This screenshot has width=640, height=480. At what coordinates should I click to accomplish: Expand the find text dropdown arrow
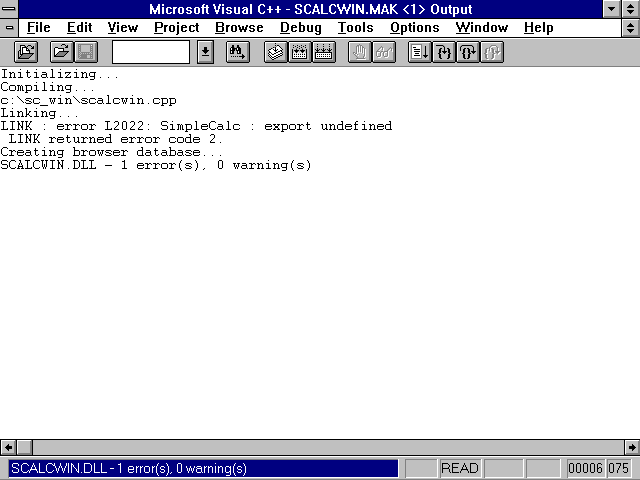204,52
